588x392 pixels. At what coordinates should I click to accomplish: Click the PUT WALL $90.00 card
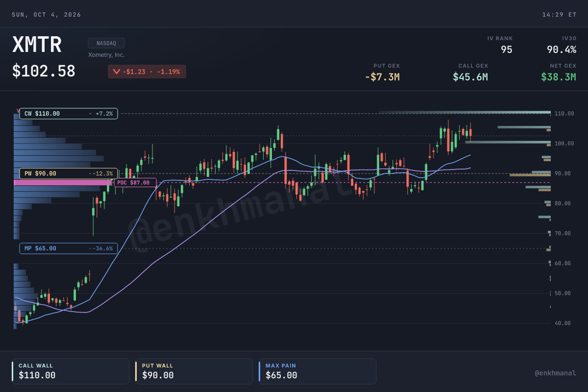(194, 371)
